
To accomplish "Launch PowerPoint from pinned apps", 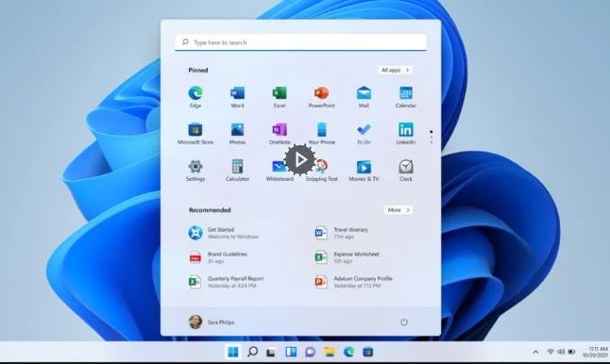I will pos(321,97).
